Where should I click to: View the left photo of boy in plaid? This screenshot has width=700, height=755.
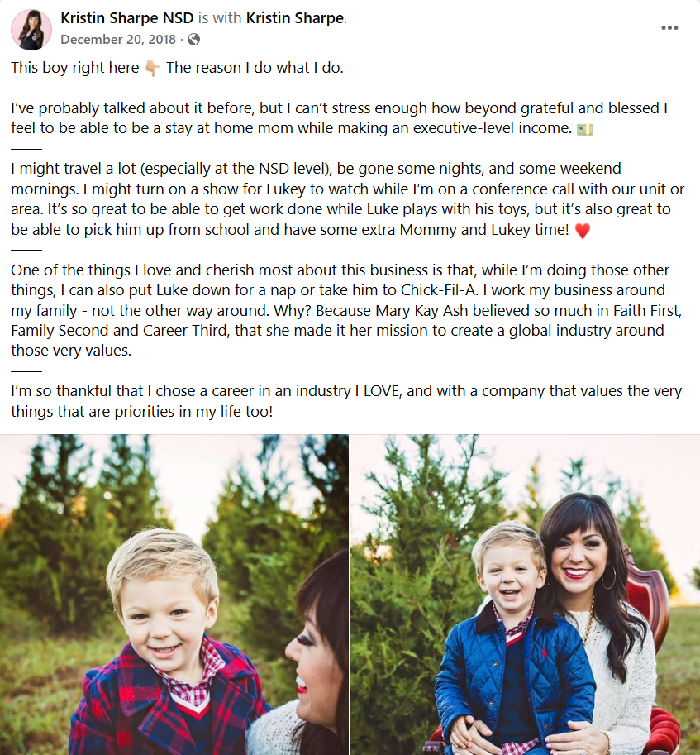[x=174, y=595]
